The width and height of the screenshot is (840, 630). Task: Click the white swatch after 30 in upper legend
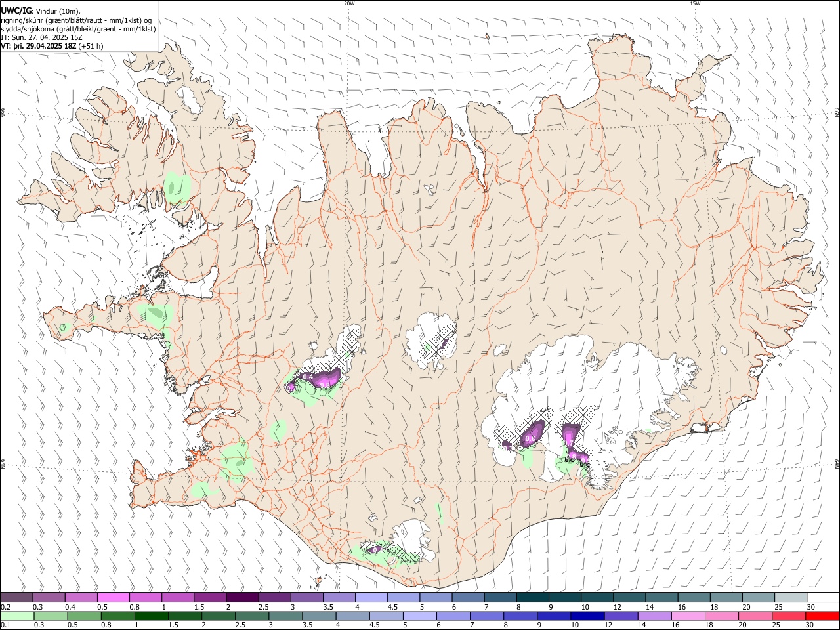pyautogui.click(x=822, y=597)
